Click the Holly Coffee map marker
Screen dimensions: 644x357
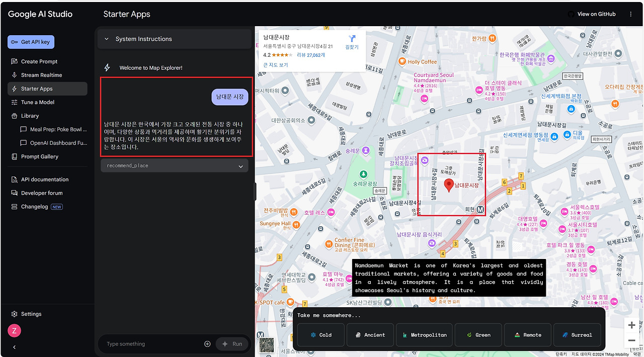click(x=402, y=62)
